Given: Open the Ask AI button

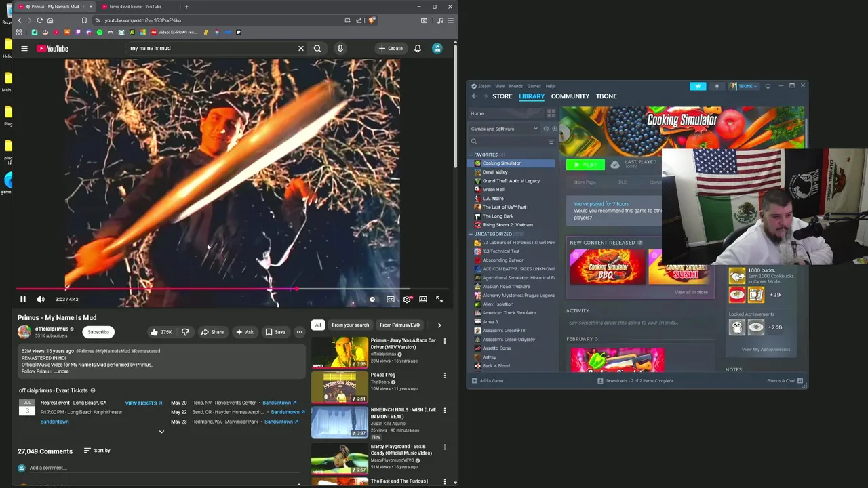Looking at the screenshot, I should click(244, 332).
